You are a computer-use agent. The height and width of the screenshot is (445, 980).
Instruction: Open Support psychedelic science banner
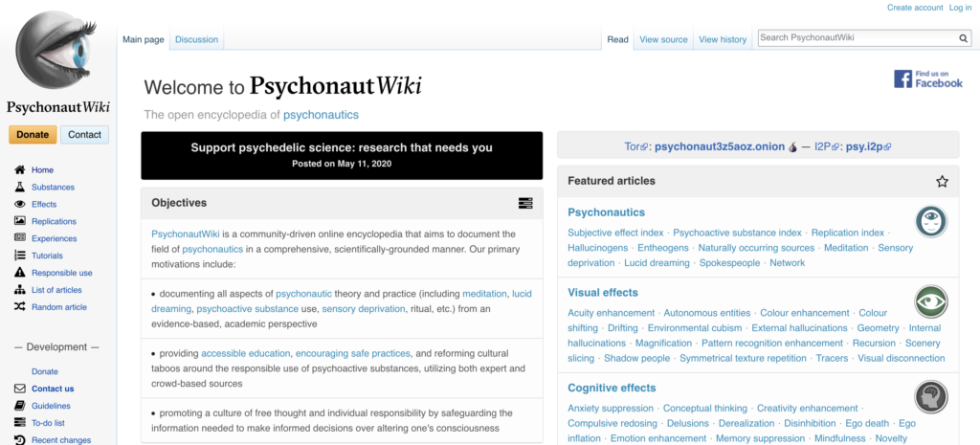(x=342, y=155)
